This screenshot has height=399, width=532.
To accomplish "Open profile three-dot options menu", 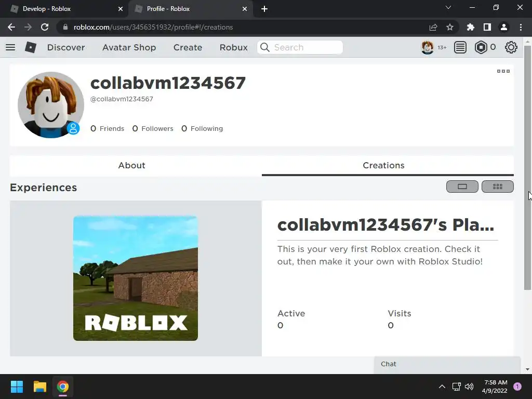I will coord(503,71).
